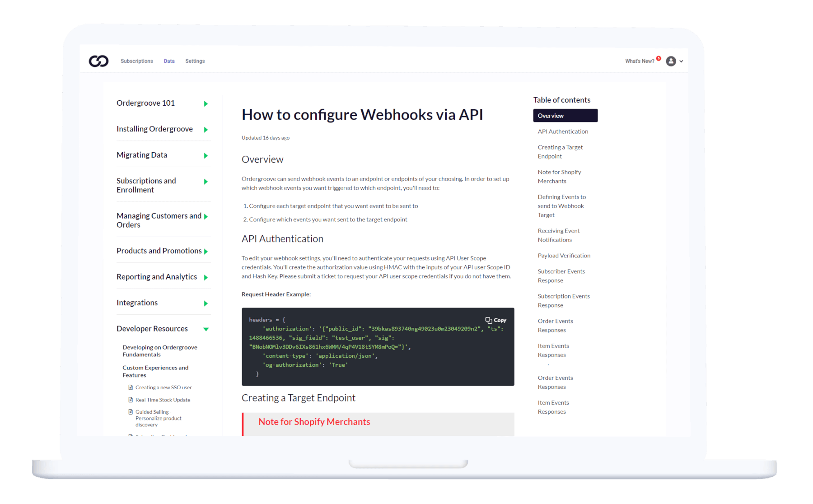Open the user account avatar icon
813x504 pixels.
click(x=671, y=61)
